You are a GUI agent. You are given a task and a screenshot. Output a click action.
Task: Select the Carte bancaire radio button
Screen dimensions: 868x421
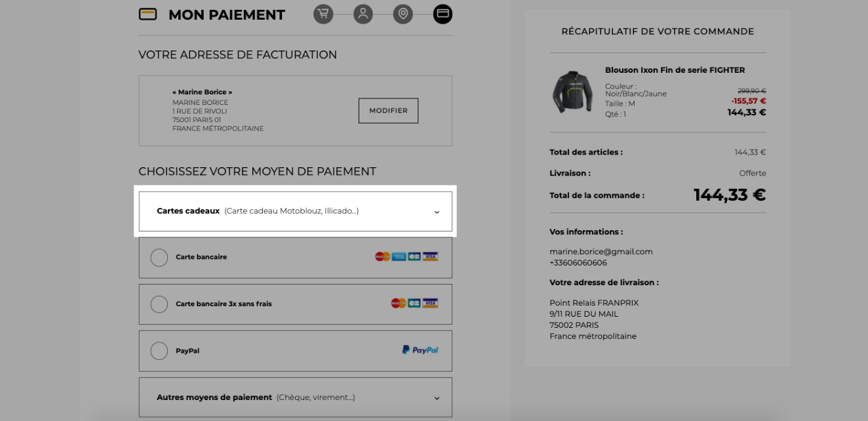(159, 257)
